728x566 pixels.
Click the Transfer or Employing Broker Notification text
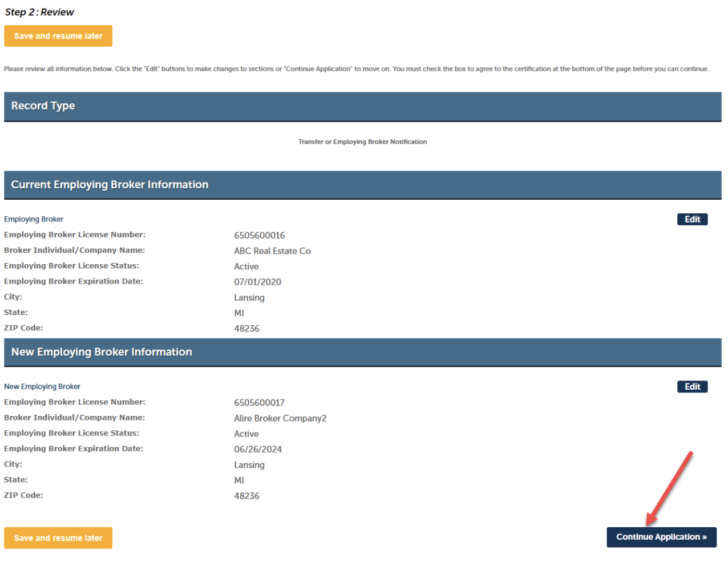coord(362,142)
